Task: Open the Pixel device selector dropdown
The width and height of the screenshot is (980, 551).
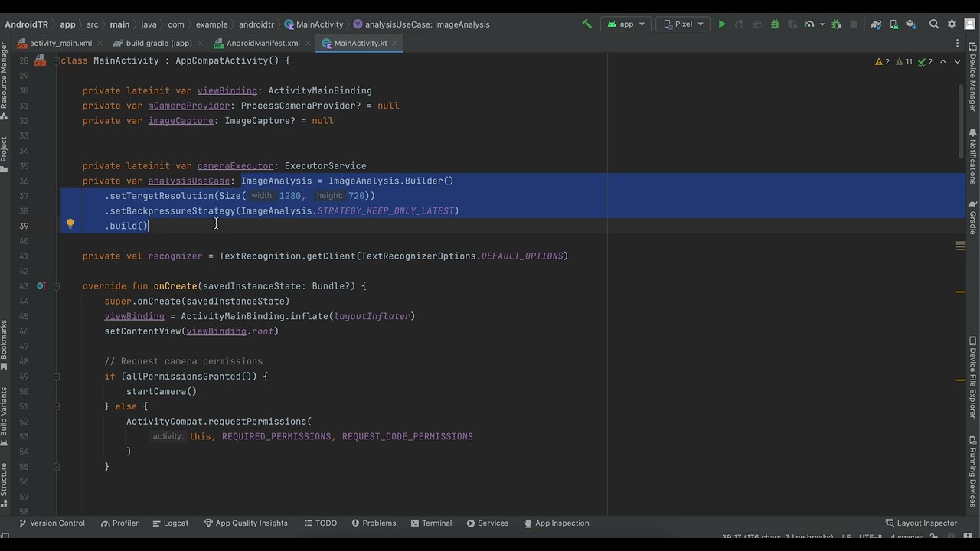Action: tap(684, 24)
